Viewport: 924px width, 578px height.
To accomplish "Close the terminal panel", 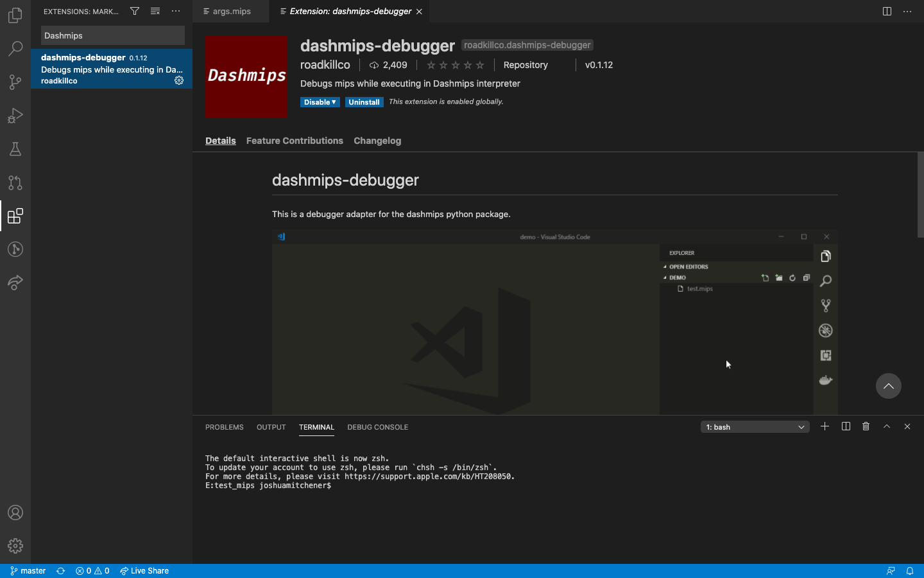I will point(907,426).
